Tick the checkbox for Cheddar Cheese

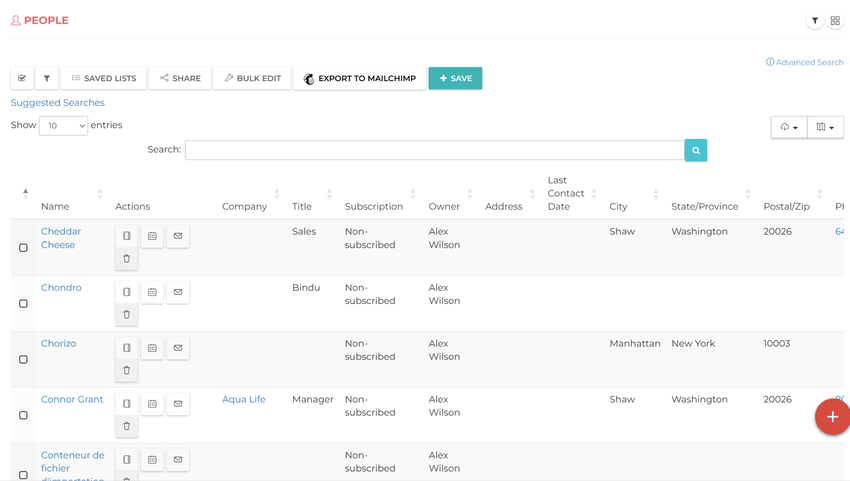point(23,247)
